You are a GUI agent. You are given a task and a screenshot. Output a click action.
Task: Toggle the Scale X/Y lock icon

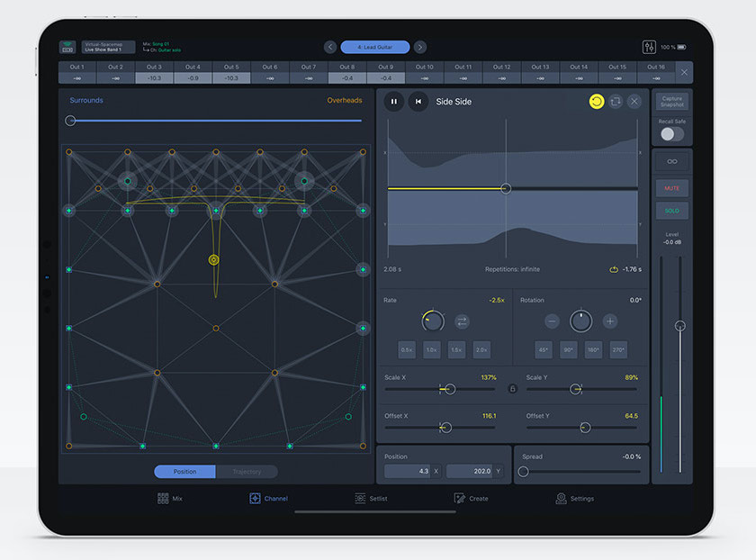[512, 389]
